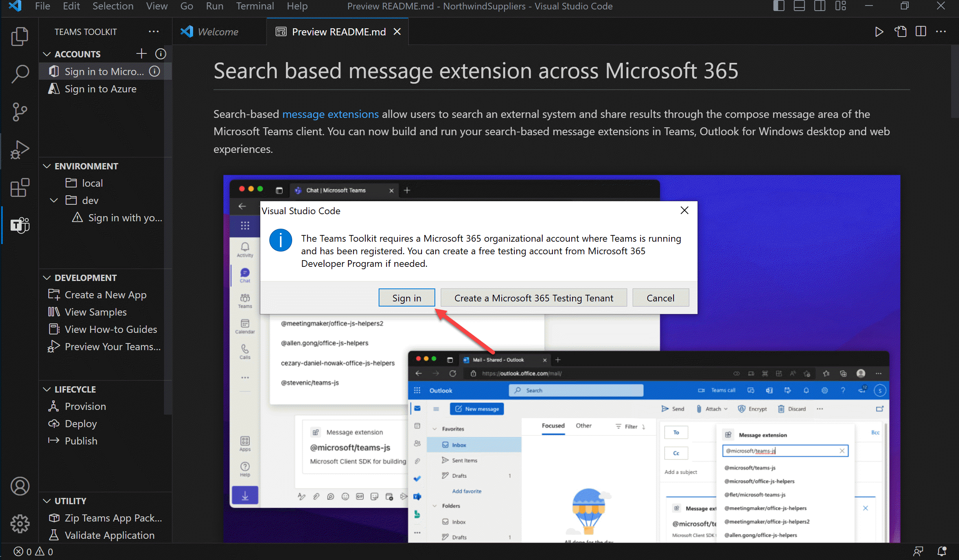Switch to the Welcome tab
959x560 pixels.
219,32
